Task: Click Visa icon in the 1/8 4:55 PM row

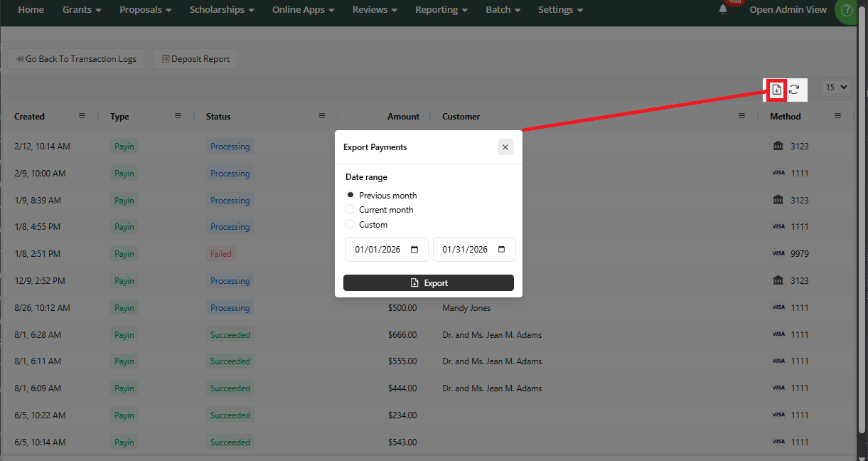Action: point(778,226)
